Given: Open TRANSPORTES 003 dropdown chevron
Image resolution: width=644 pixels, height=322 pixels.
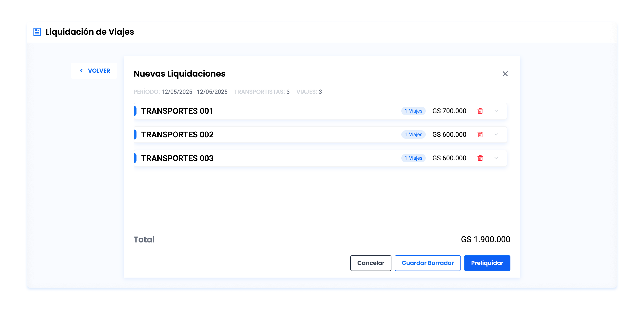Looking at the screenshot, I should [496, 158].
